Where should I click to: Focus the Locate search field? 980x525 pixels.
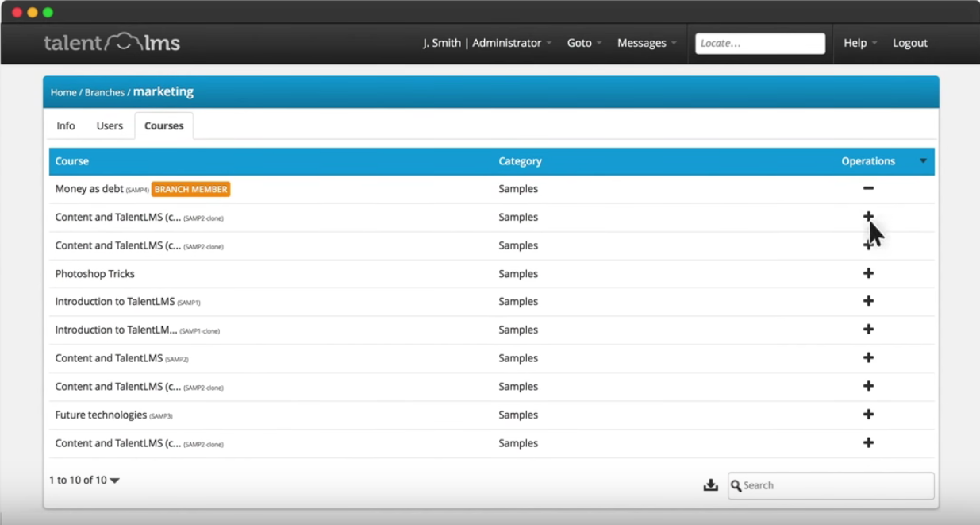[x=760, y=43]
